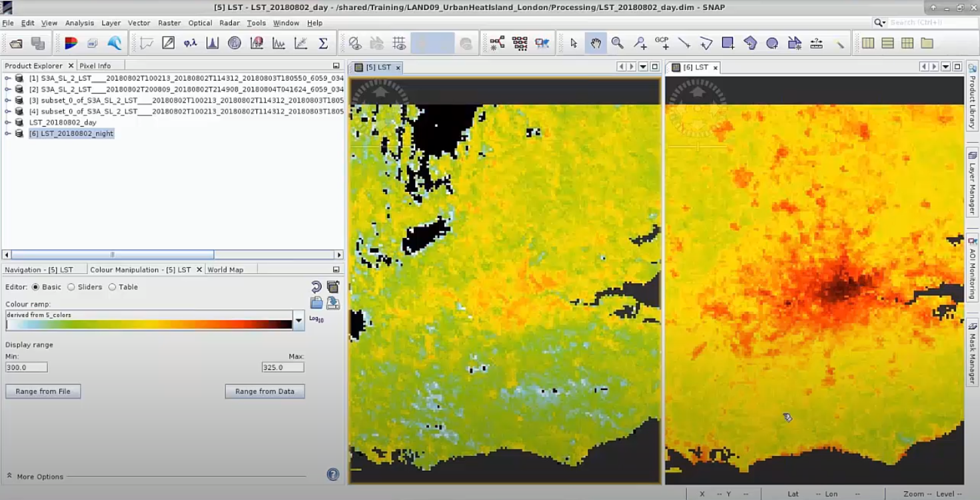Switch to Navigation - [5] LST tab

point(39,269)
